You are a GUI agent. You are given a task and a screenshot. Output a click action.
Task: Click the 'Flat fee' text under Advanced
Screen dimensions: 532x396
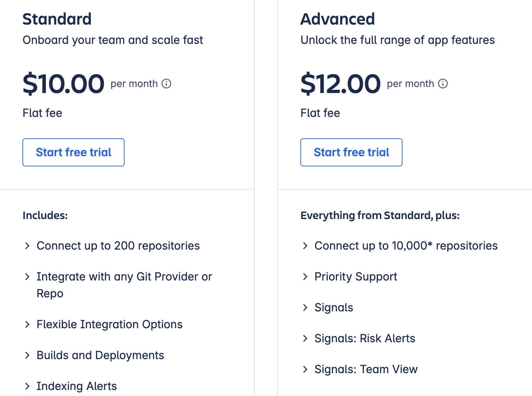click(x=320, y=113)
